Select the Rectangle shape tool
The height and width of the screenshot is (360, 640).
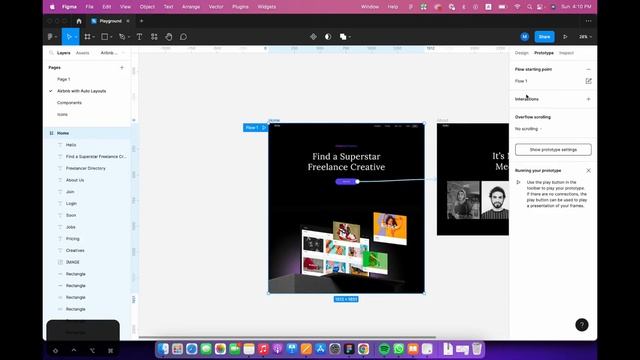(104, 37)
